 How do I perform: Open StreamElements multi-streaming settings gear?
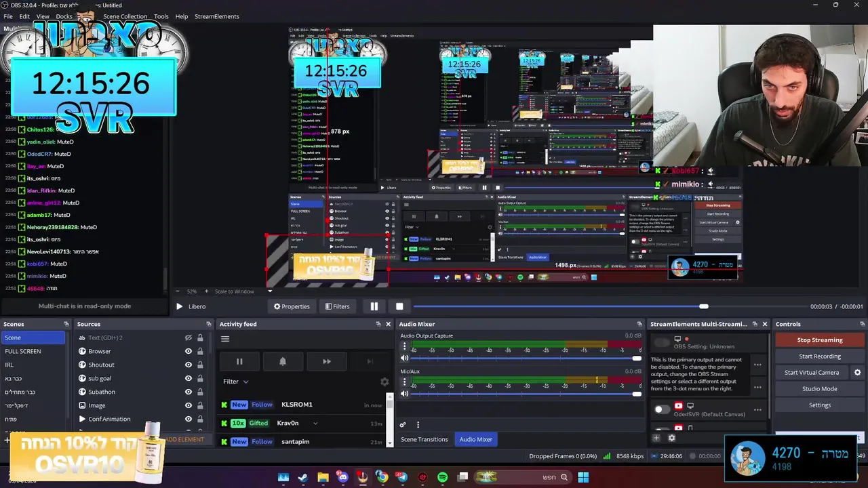[x=672, y=438]
